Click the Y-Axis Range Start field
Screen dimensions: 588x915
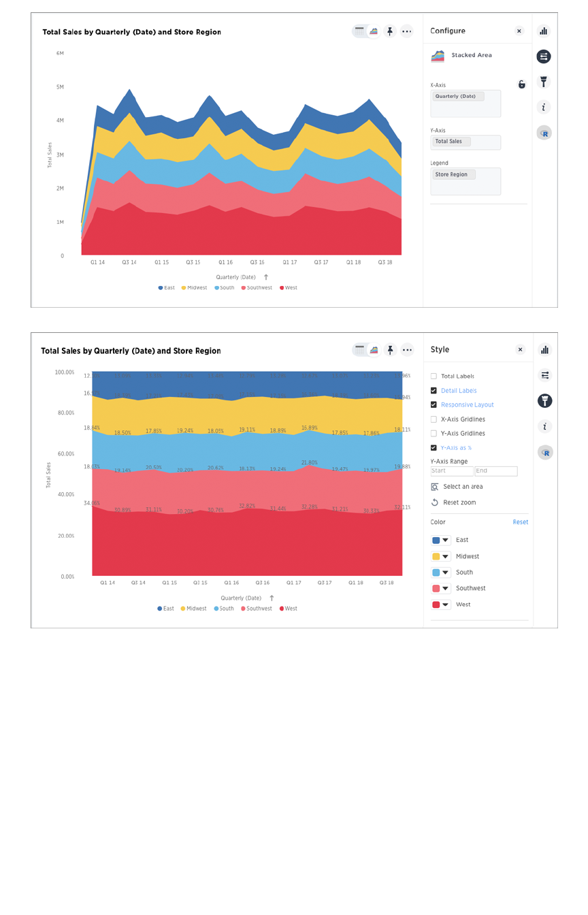452,471
